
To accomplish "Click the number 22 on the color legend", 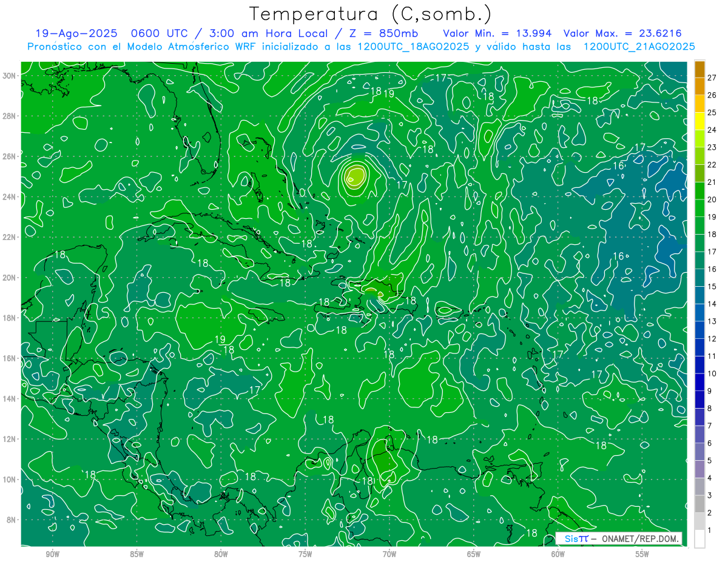I will pyautogui.click(x=712, y=165).
